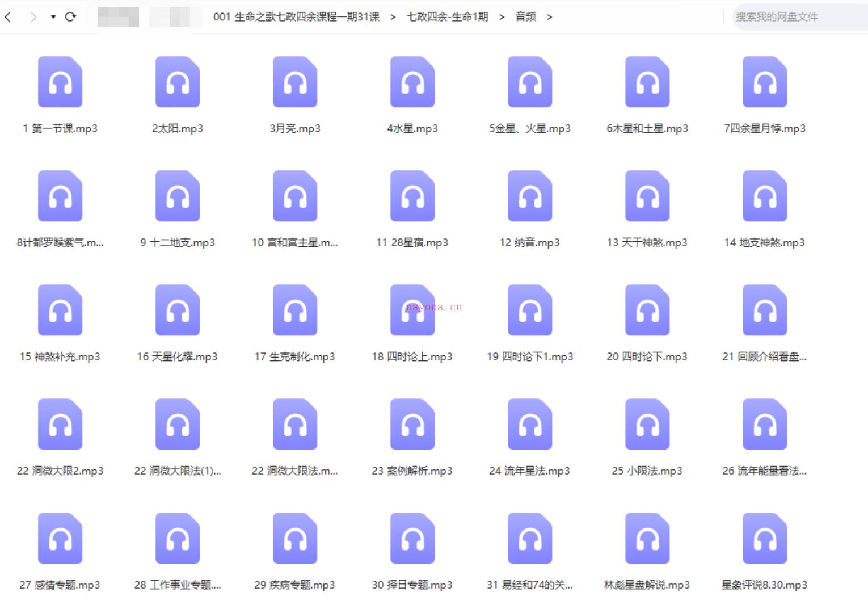Click file name 25 小限法.mp3

coord(647,471)
